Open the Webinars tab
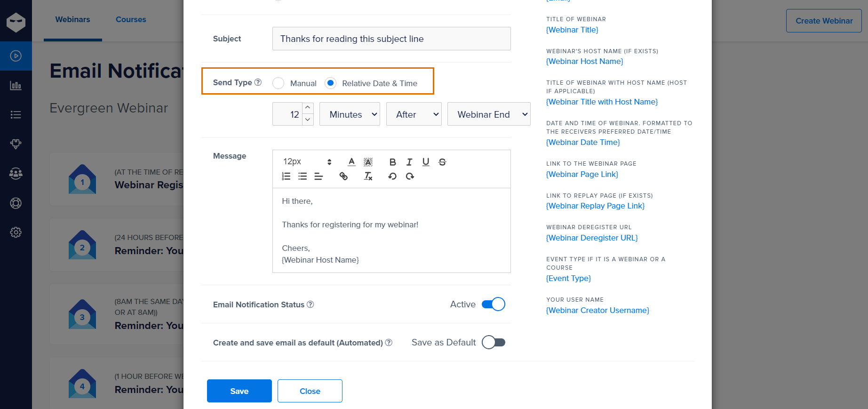The image size is (868, 409). (x=72, y=20)
